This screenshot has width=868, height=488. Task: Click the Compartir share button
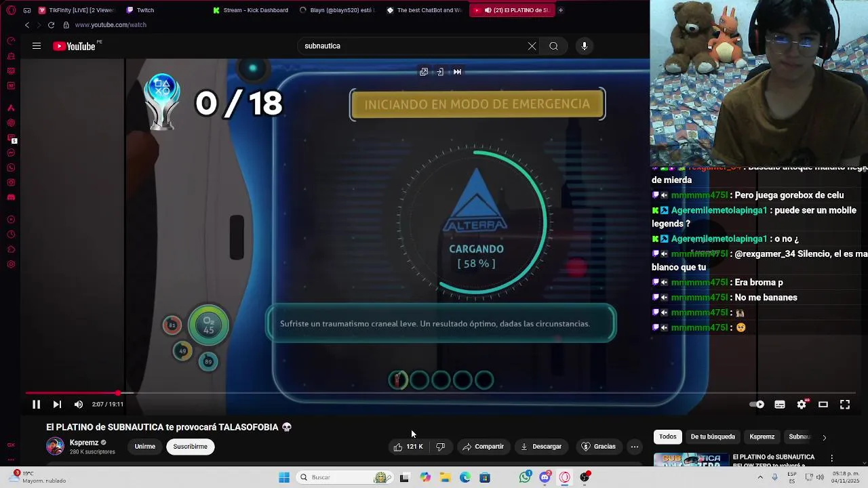point(483,447)
